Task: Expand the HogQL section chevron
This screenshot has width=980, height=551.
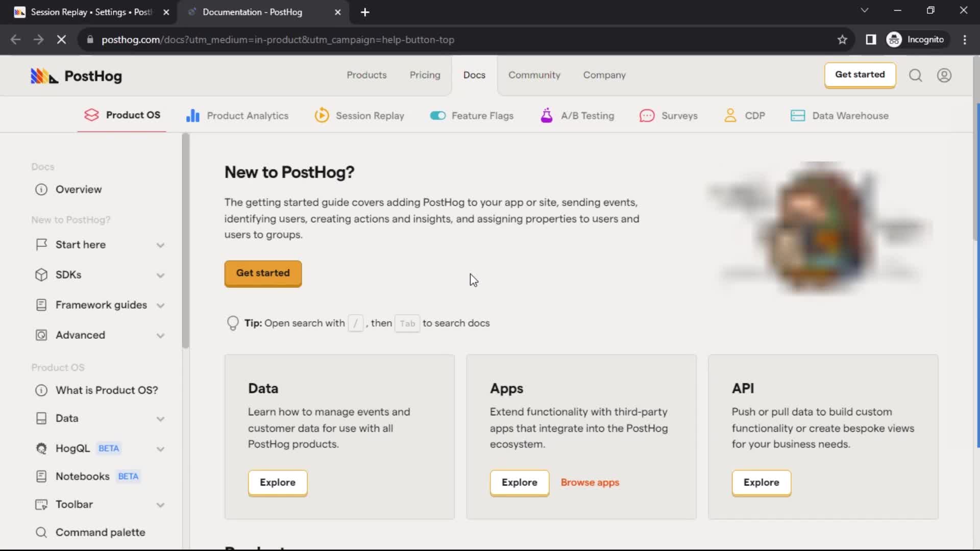Action: click(160, 449)
